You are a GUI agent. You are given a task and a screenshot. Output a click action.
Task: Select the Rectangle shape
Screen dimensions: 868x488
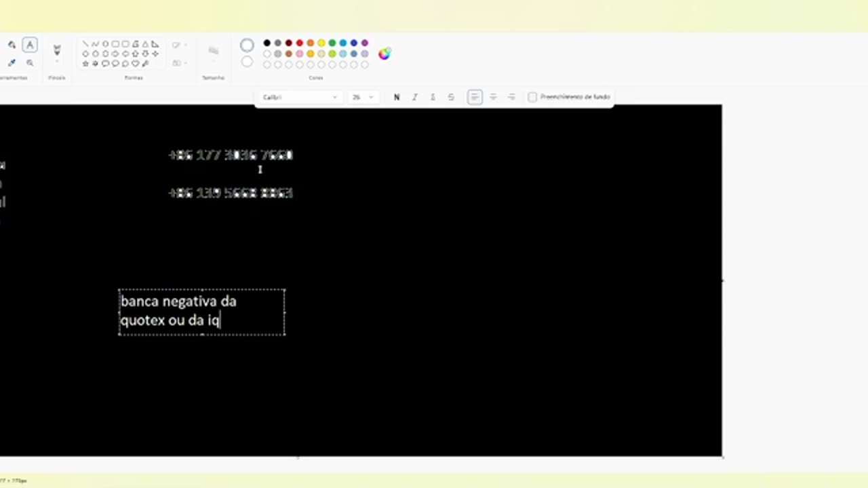pos(115,44)
